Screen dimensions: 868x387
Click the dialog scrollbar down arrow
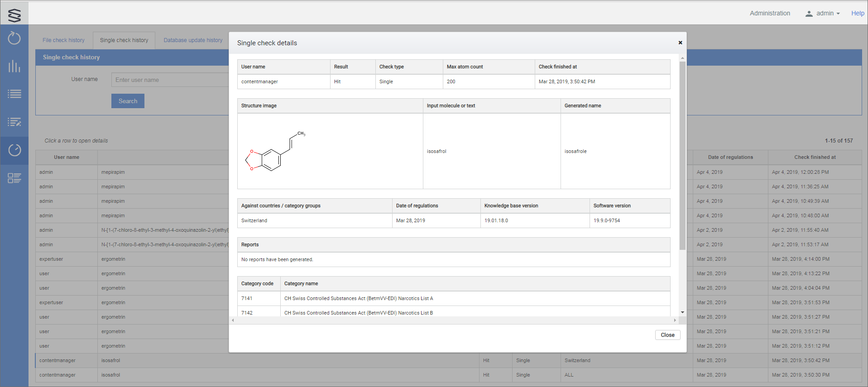point(682,312)
